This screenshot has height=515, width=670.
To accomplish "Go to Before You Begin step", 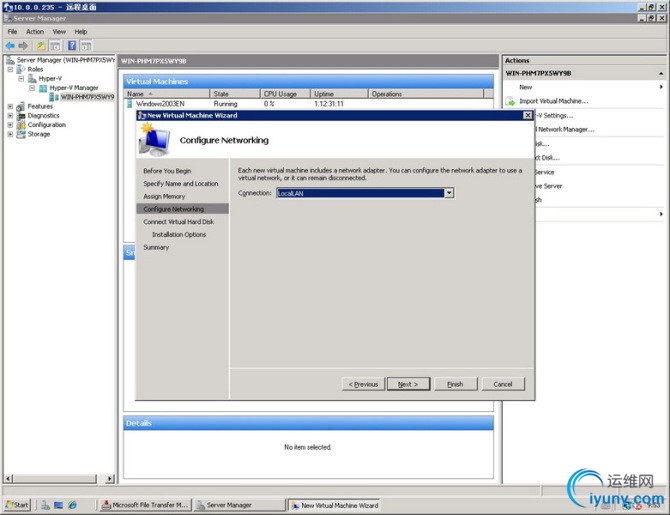I will pyautogui.click(x=167, y=171).
